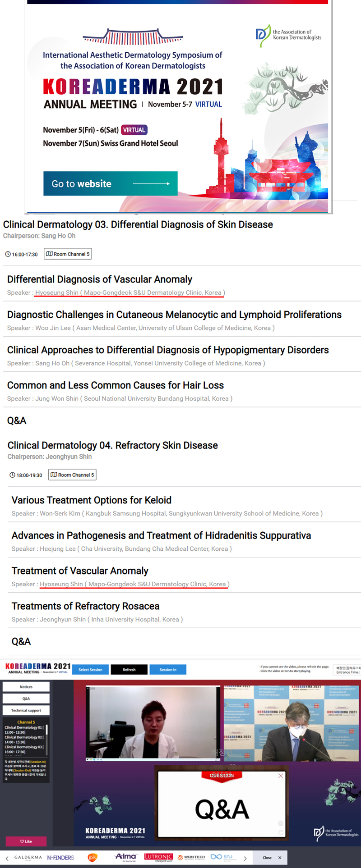Click the N-Finders sponsor logo
This screenshot has width=361, height=868.
tap(60, 858)
